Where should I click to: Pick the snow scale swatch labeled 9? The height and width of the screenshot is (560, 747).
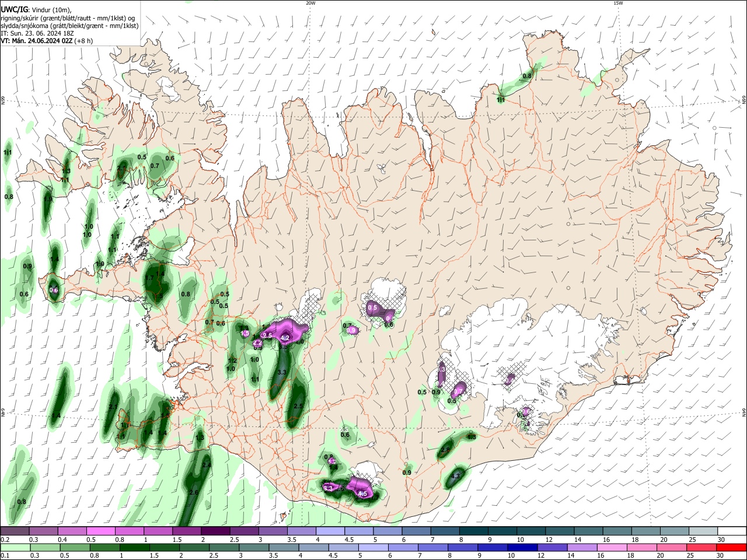point(501,531)
